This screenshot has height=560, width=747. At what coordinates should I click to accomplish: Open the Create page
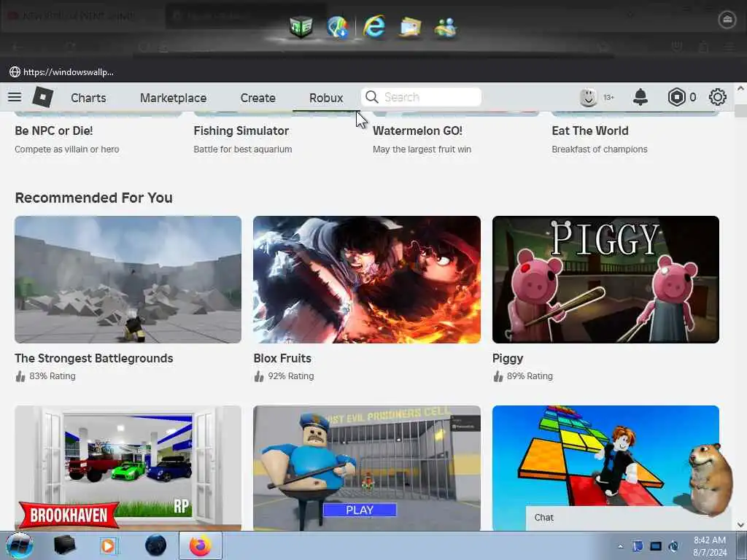258,98
